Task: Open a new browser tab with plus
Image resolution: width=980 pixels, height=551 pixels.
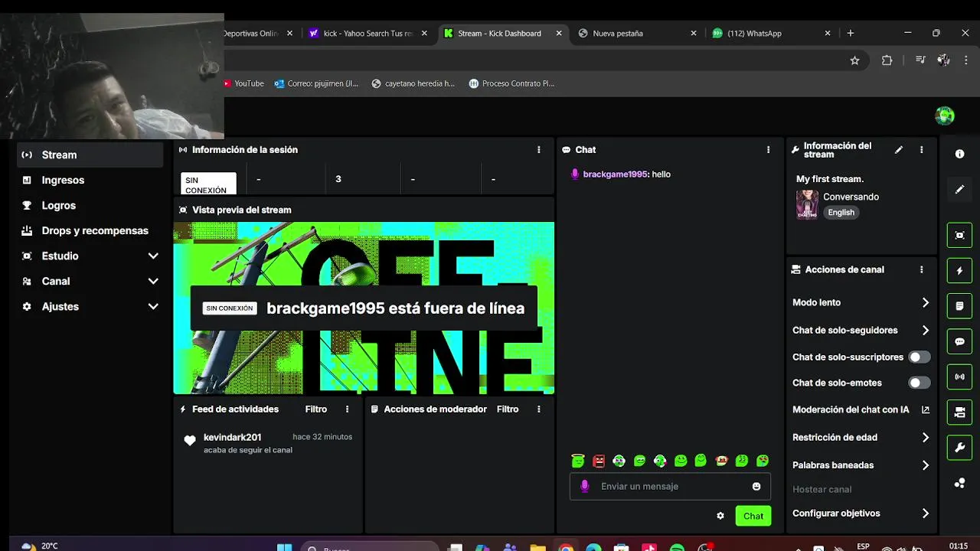Action: (x=851, y=34)
